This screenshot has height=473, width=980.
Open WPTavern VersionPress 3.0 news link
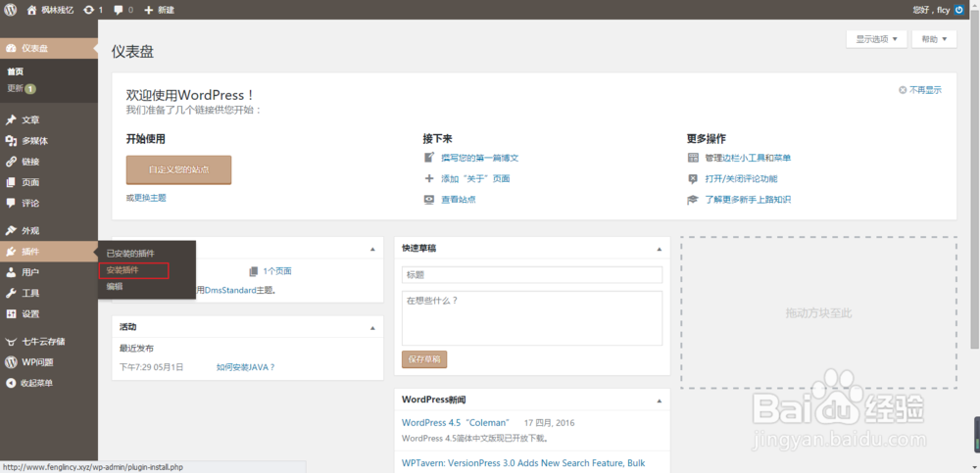point(523,463)
